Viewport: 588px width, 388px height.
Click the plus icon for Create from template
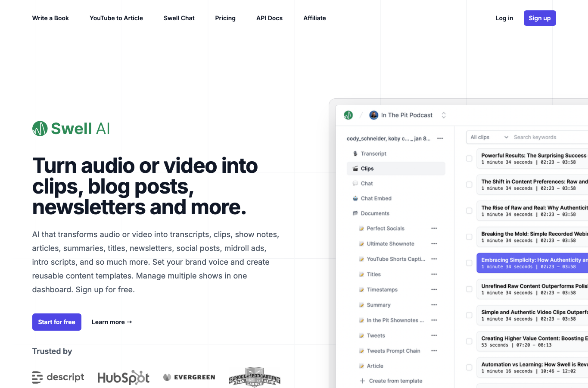(x=362, y=381)
